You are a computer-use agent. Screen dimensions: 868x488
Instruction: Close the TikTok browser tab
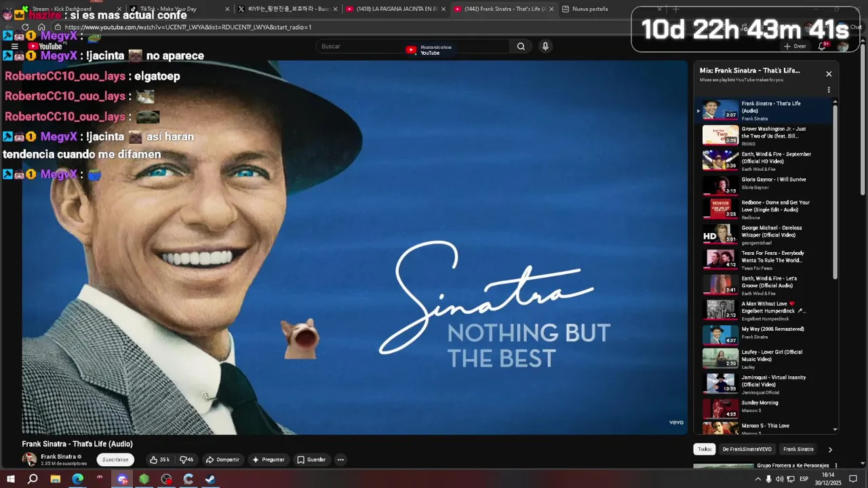(227, 9)
